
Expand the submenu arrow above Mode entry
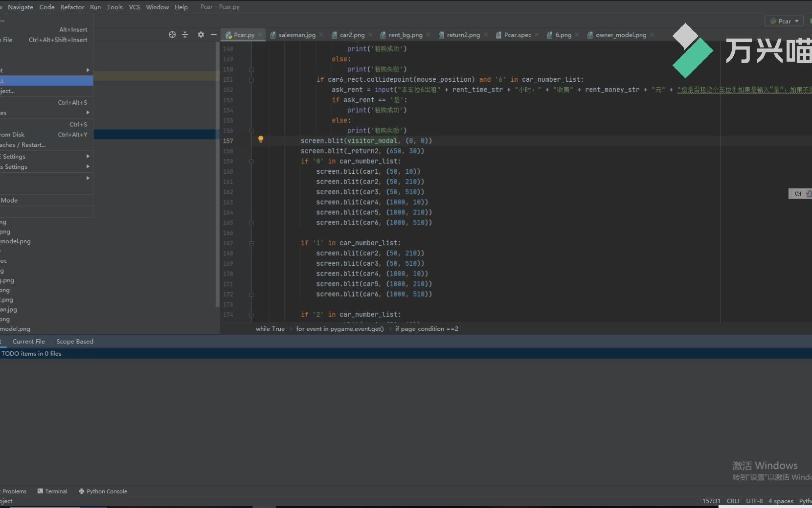coord(88,178)
